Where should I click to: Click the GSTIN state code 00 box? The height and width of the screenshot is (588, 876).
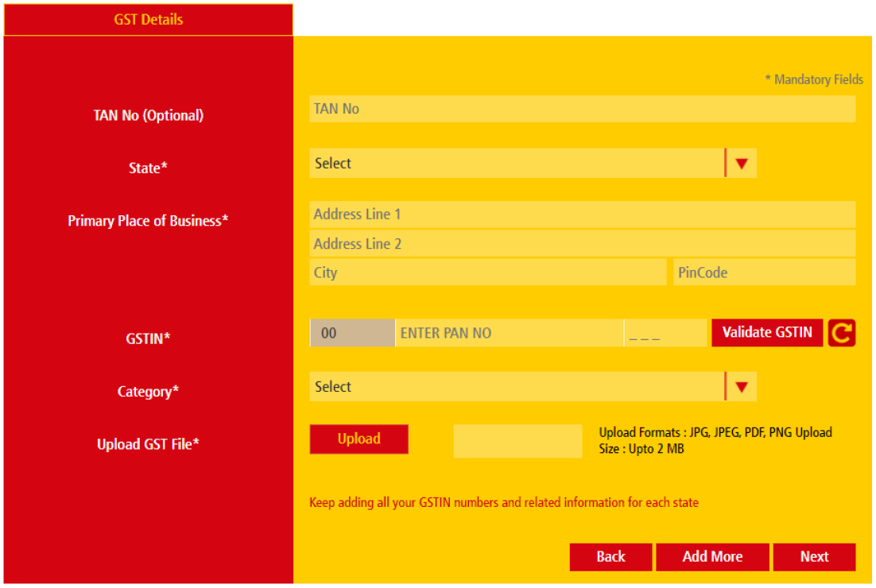click(x=352, y=334)
